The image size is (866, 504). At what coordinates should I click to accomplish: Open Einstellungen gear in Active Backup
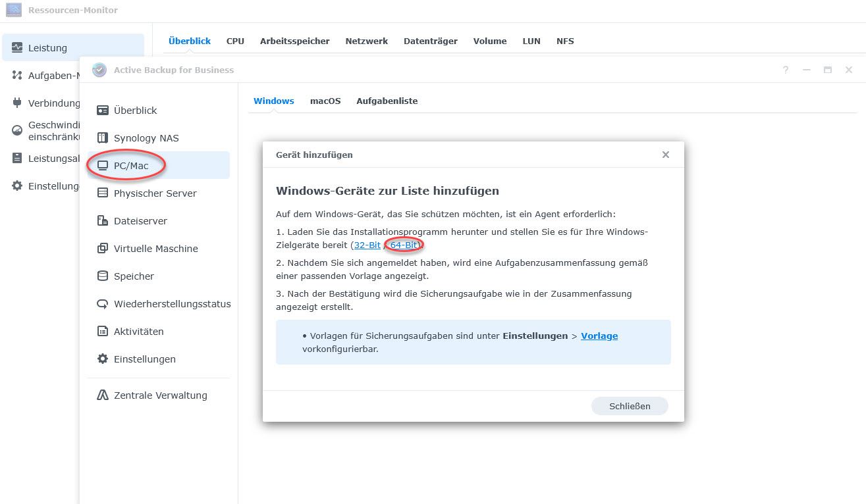[x=103, y=359]
